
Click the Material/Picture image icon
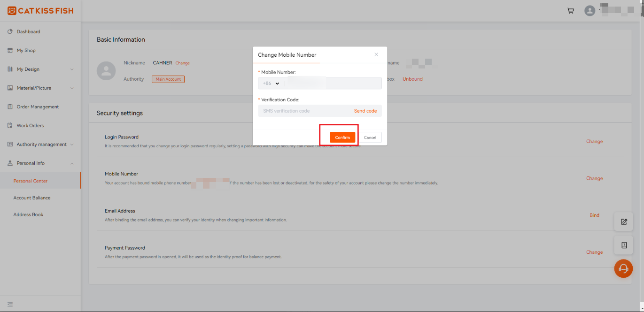(x=10, y=88)
